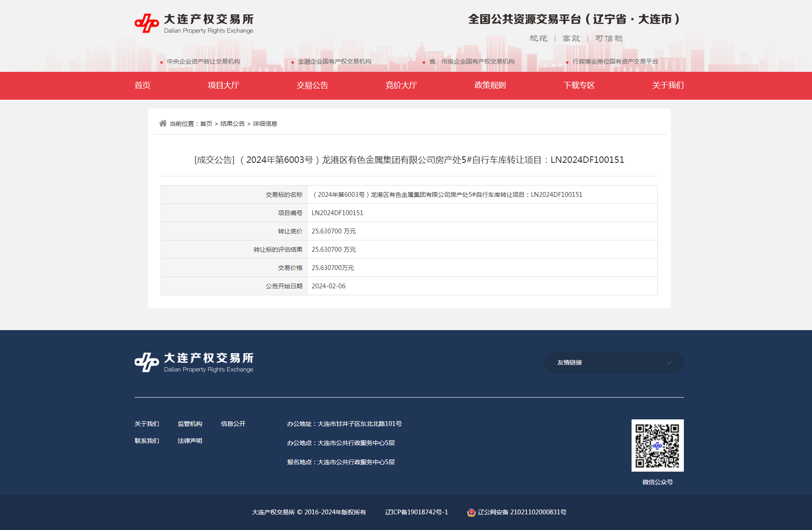Click 金融企业国有产权交易机构 header link
This screenshot has height=530, width=812.
click(x=335, y=61)
